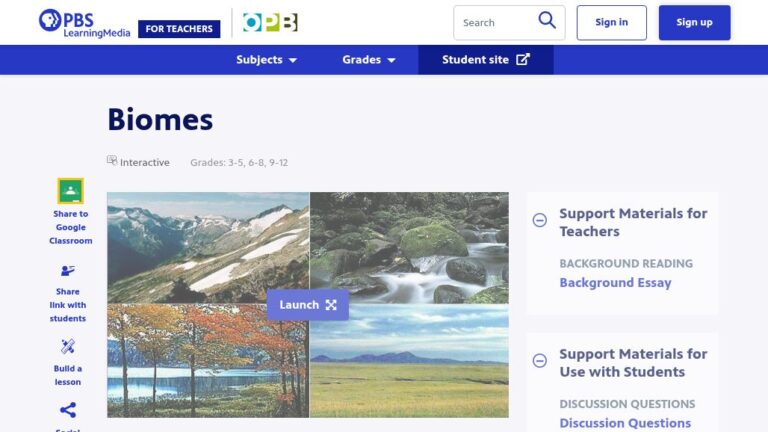The height and width of the screenshot is (432, 768).
Task: Click the external link icon beside Student site
Action: coord(523,59)
